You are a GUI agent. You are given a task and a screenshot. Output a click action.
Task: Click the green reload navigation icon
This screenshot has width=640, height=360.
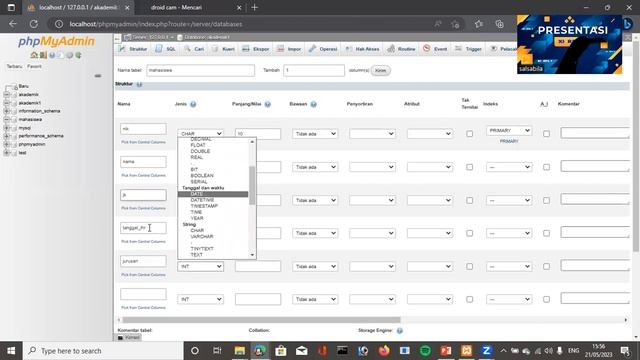(x=78, y=55)
